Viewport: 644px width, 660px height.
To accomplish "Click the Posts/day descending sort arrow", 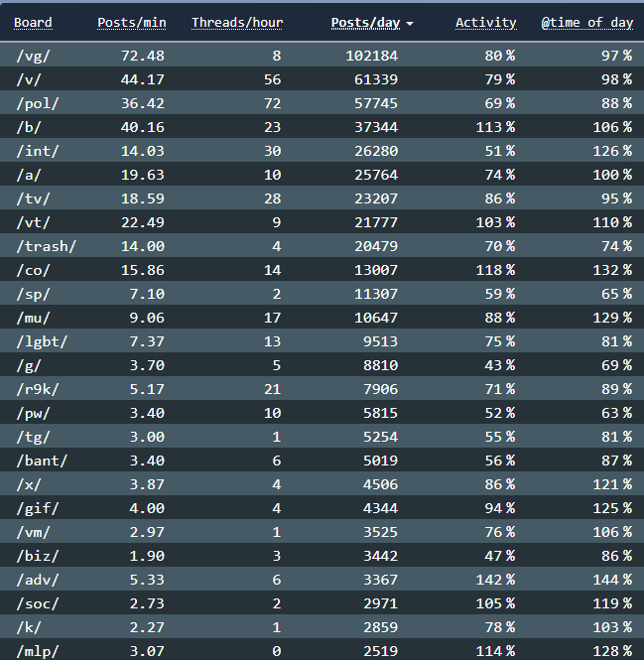I will [x=410, y=24].
